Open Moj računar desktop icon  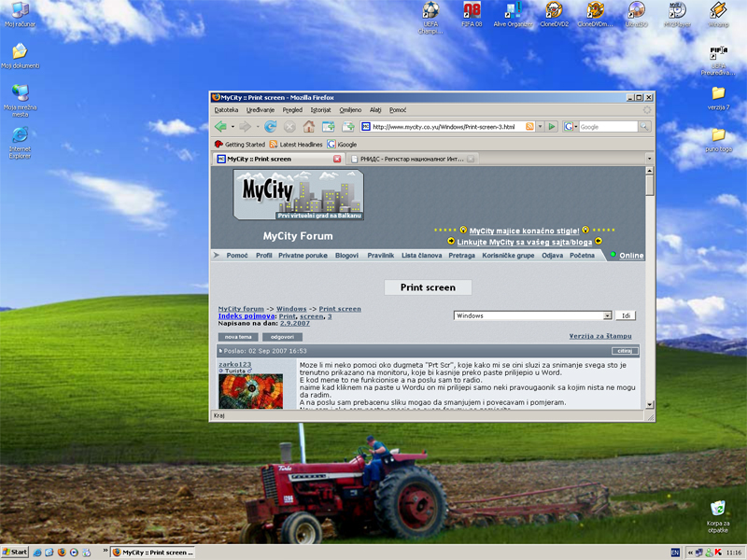pyautogui.click(x=20, y=14)
